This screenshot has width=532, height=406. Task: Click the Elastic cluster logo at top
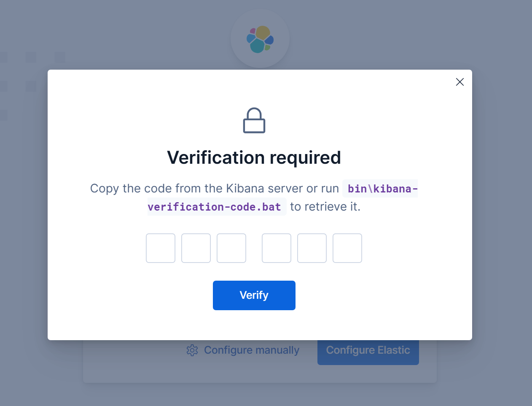260,39
